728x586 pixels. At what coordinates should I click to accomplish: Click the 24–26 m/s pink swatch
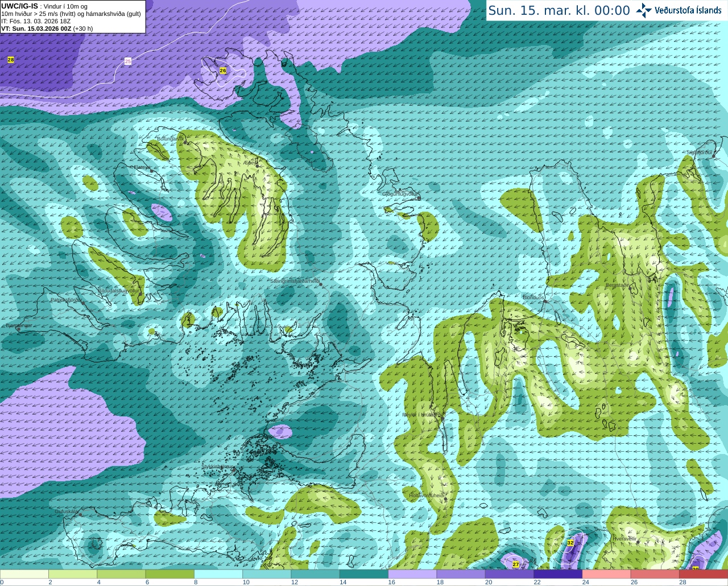tap(607, 574)
